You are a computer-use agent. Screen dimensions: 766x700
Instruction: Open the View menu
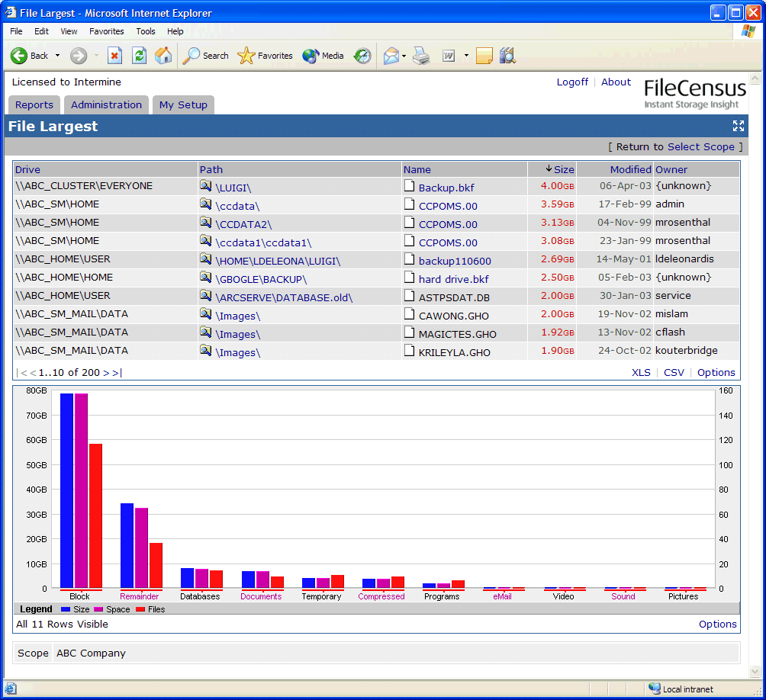(69, 31)
